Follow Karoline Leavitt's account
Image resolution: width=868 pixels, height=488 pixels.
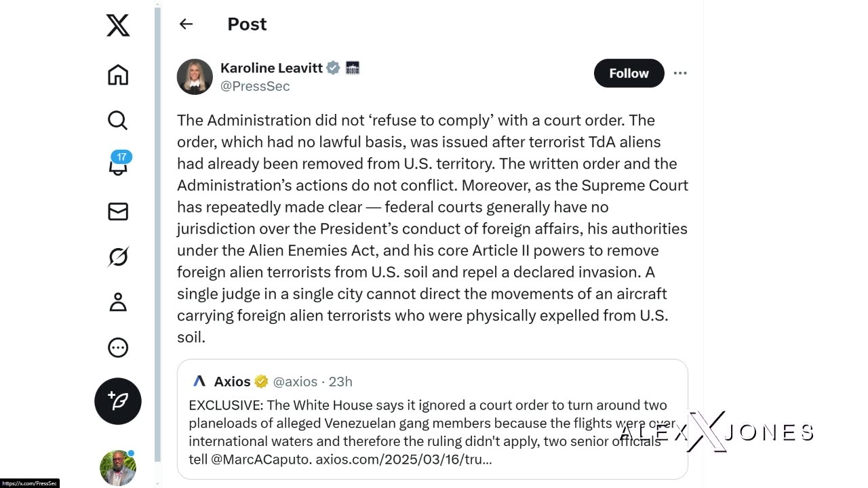629,73
